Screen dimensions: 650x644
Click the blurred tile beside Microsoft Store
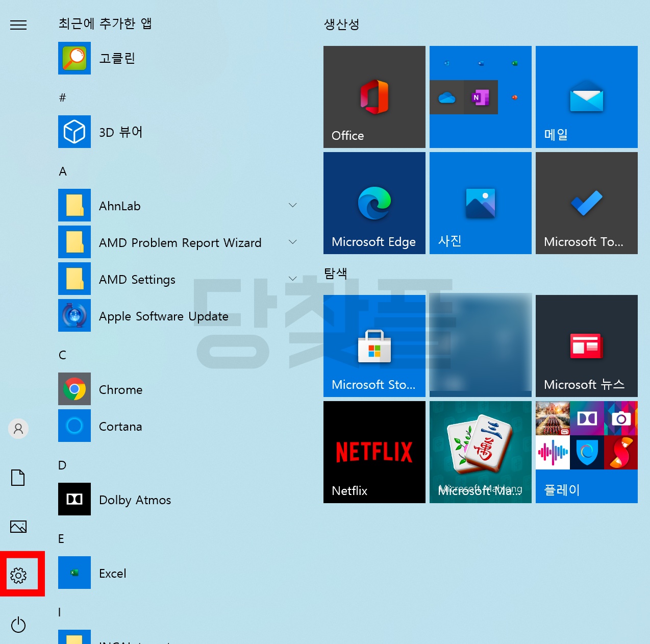481,346
